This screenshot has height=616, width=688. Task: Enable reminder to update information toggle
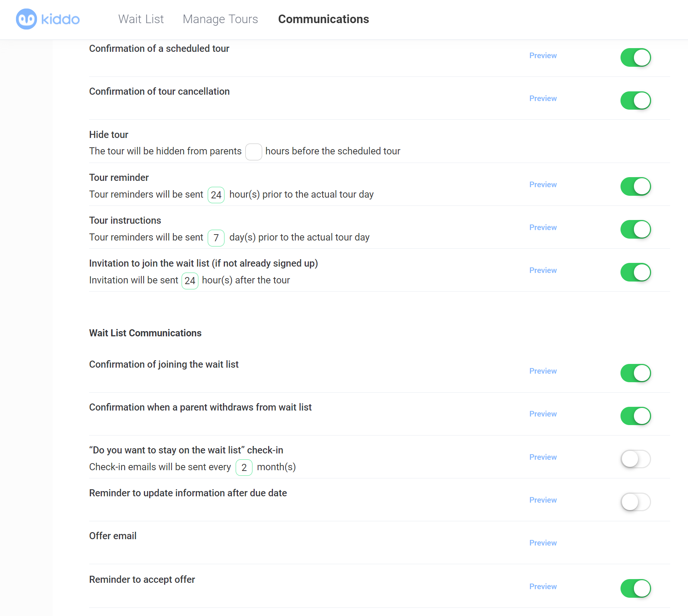pos(635,502)
